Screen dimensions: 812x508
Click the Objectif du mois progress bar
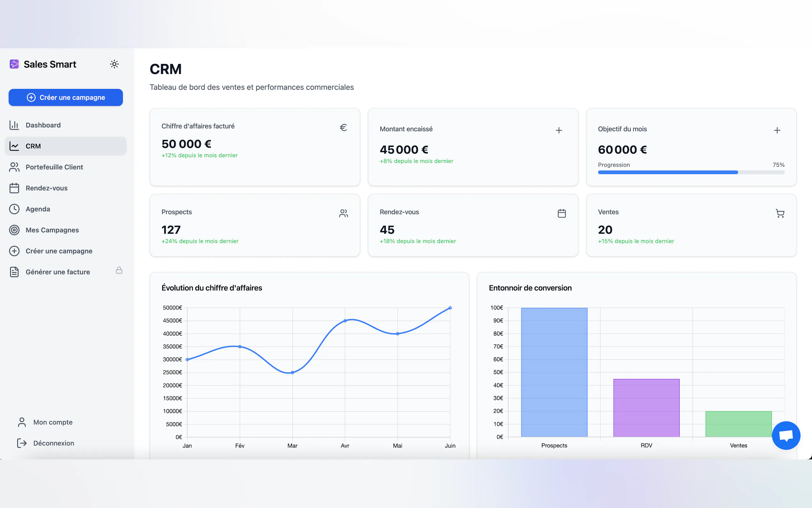click(691, 172)
